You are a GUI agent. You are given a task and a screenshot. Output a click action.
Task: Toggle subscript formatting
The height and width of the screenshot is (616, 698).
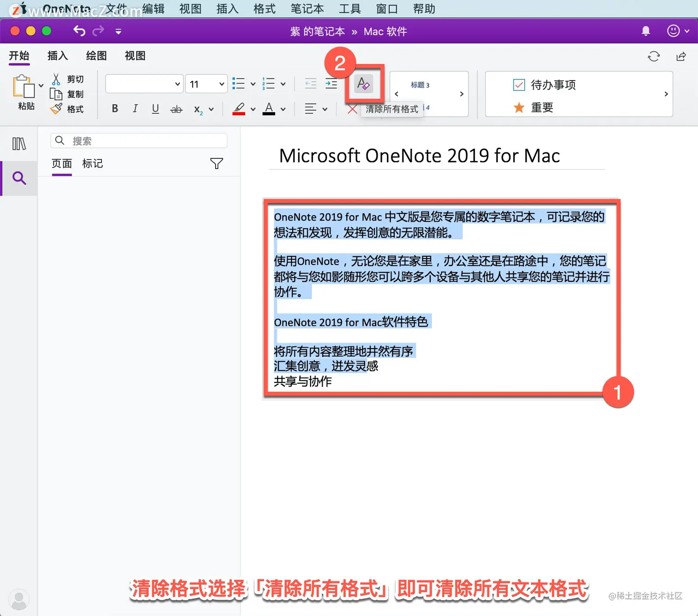(198, 109)
